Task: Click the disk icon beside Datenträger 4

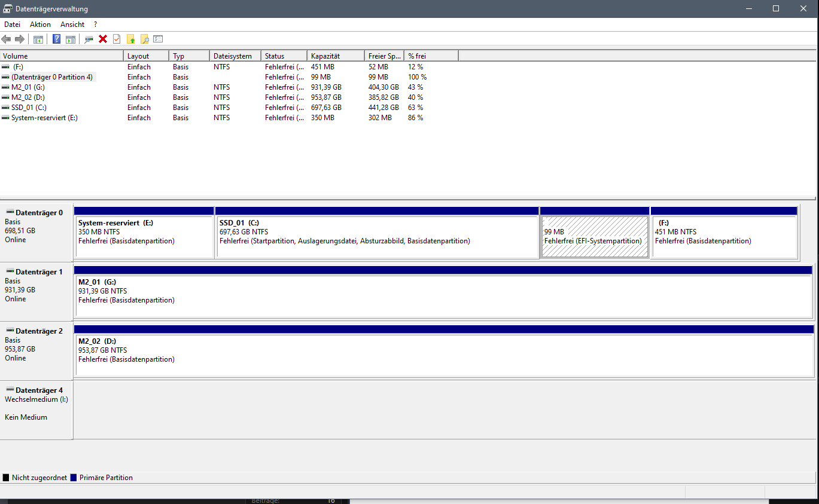Action: [x=10, y=390]
